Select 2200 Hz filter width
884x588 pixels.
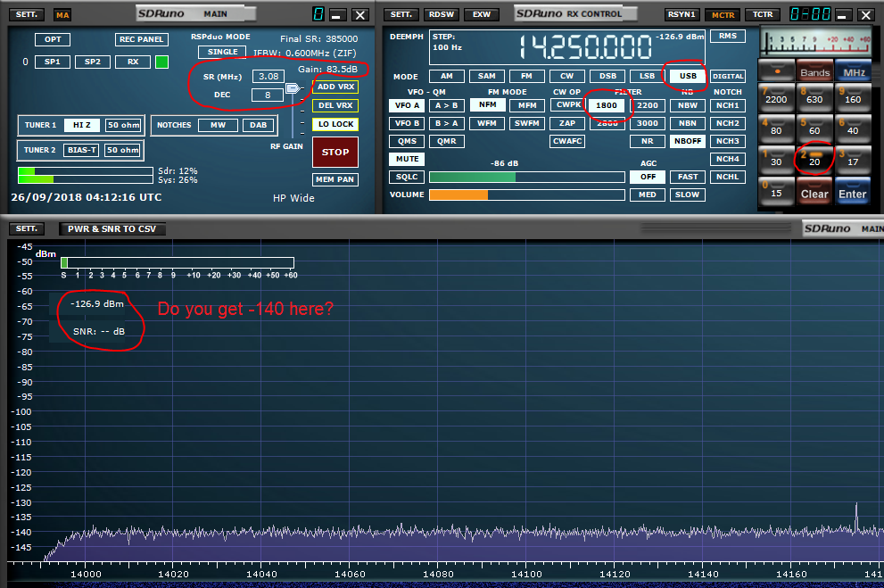[648, 105]
